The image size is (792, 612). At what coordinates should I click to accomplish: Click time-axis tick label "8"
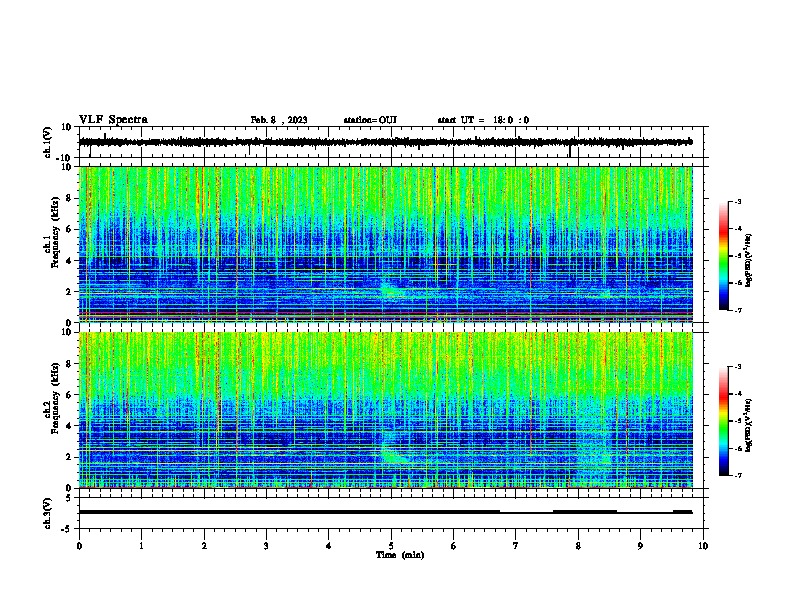tap(578, 546)
